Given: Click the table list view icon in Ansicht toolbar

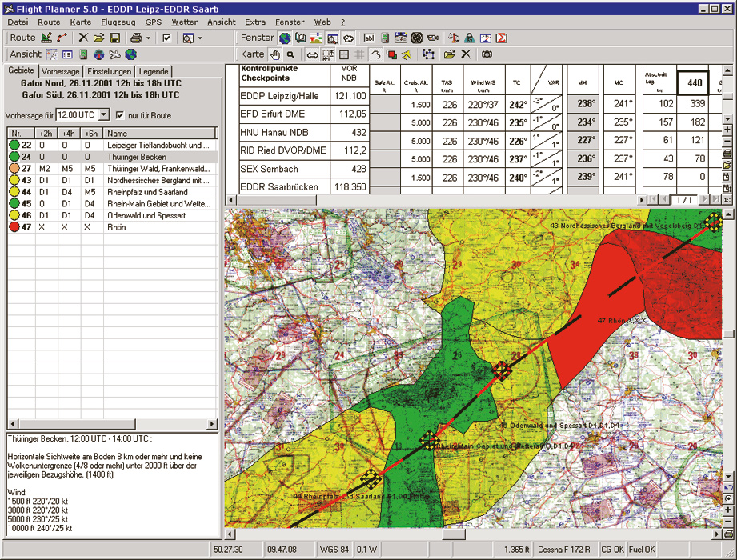Looking at the screenshot, I should point(67,55).
